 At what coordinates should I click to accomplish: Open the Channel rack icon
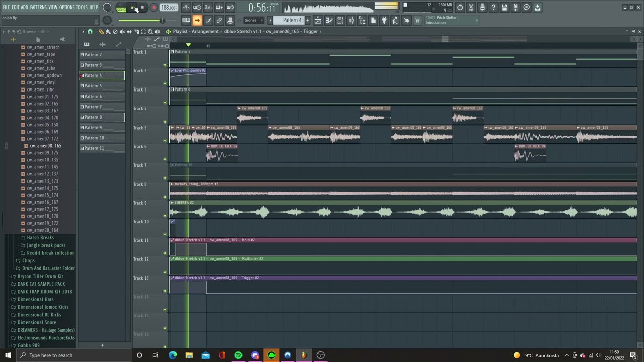(x=340, y=20)
